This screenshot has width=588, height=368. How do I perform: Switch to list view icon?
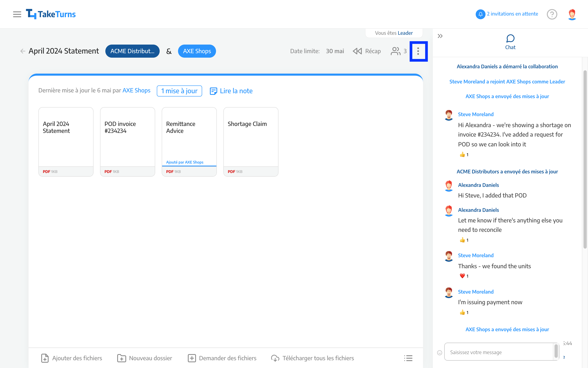pyautogui.click(x=408, y=358)
